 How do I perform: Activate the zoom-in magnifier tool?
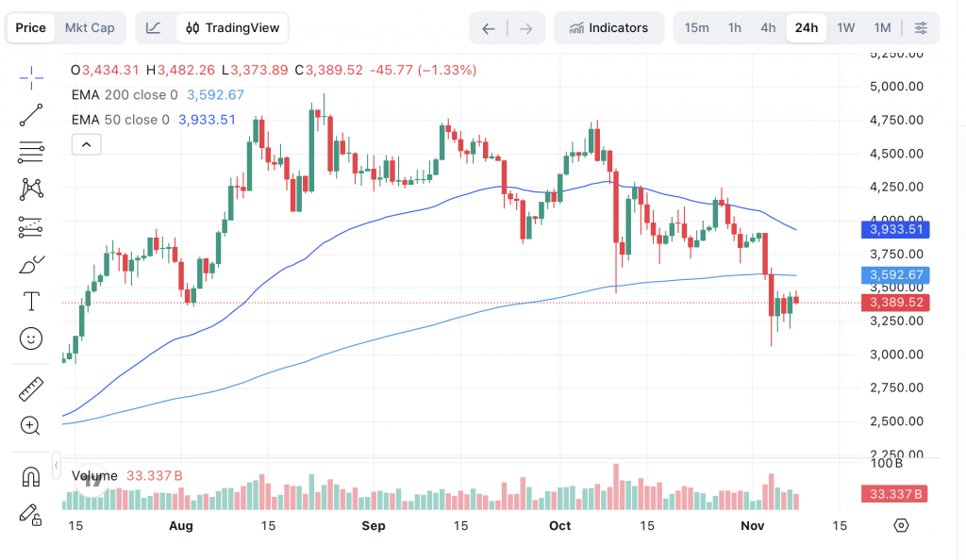[x=30, y=426]
